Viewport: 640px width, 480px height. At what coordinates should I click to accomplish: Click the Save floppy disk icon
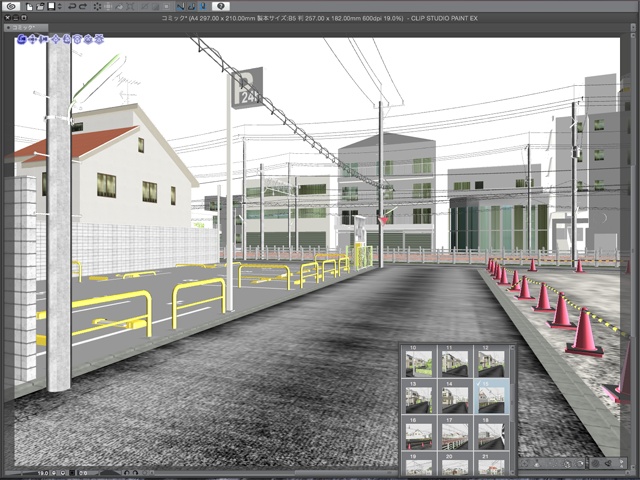(51, 6)
